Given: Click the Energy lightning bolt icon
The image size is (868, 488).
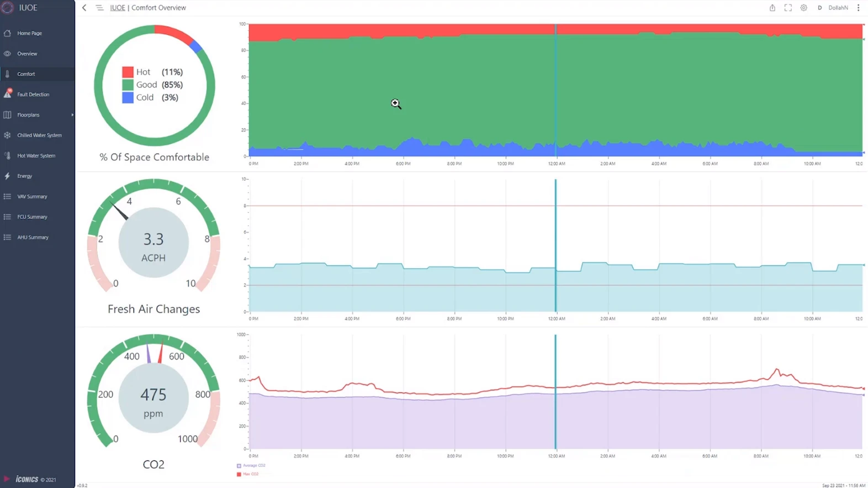Looking at the screenshot, I should (7, 176).
